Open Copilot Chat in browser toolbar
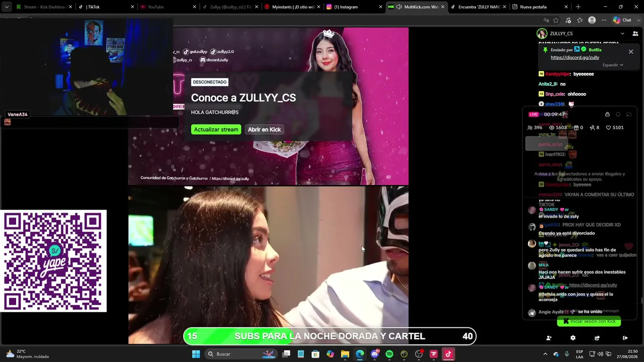This screenshot has width=644, height=362. [622, 20]
